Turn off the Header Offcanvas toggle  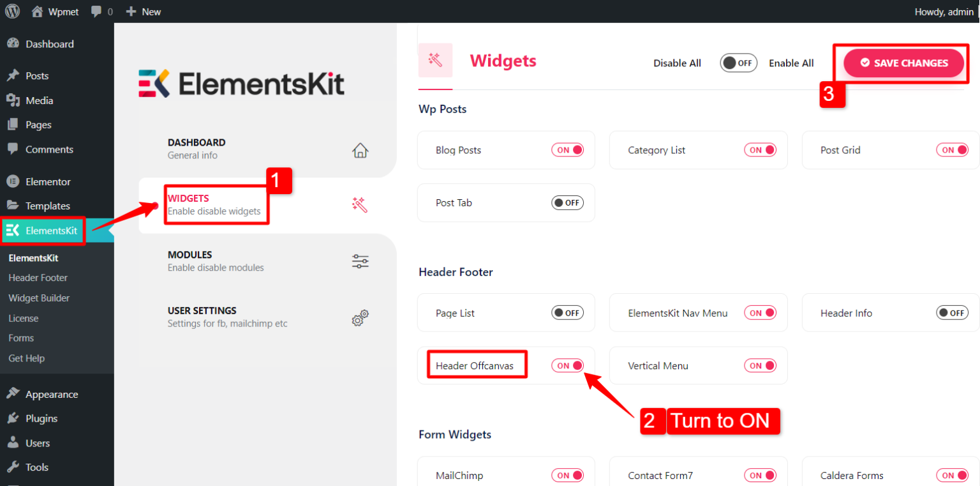tap(567, 366)
